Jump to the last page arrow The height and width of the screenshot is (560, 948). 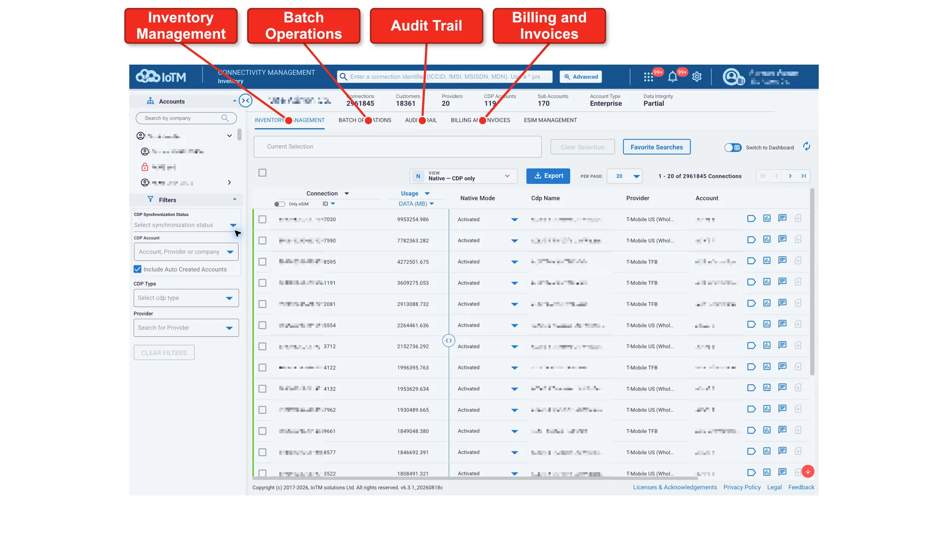[x=804, y=176]
